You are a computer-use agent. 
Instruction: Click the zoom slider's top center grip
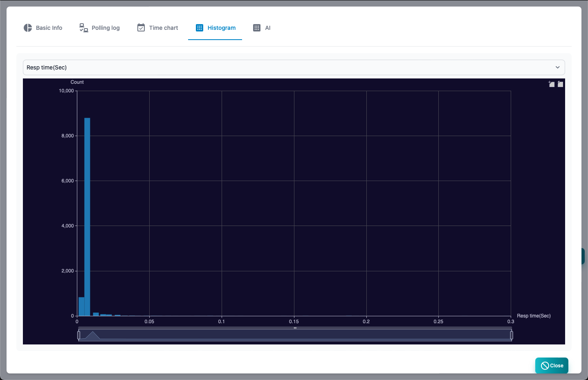[295, 328]
